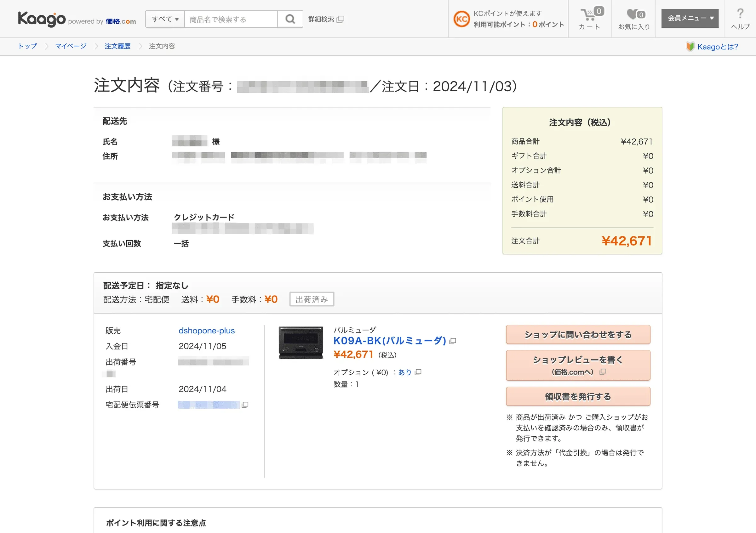The height and width of the screenshot is (533, 756).
Task: Click the Kaagoとは? beginner mark icon
Action: click(690, 46)
